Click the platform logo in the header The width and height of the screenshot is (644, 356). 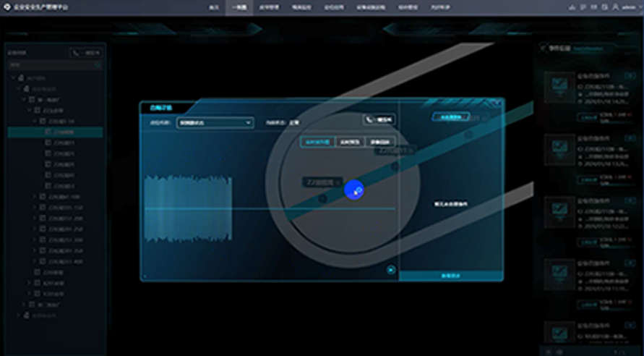tap(7, 7)
